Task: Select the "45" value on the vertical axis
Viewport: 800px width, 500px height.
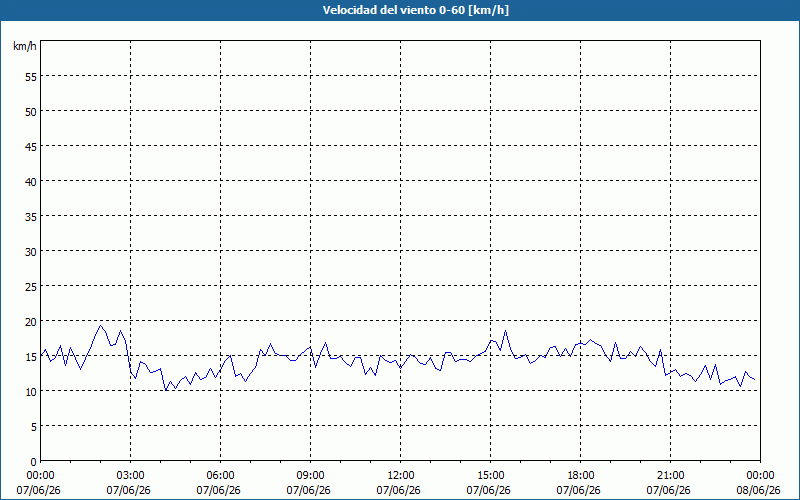Action: tap(31, 146)
